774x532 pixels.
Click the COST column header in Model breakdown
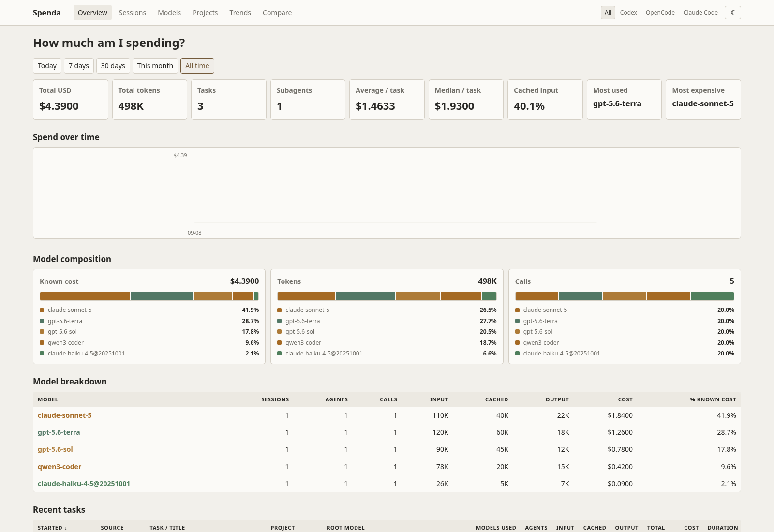[625, 399]
